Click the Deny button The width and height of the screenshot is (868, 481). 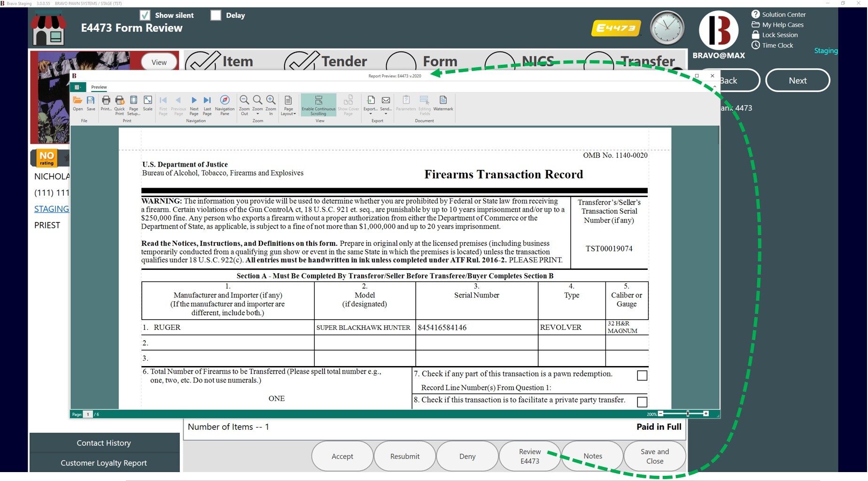pos(467,456)
